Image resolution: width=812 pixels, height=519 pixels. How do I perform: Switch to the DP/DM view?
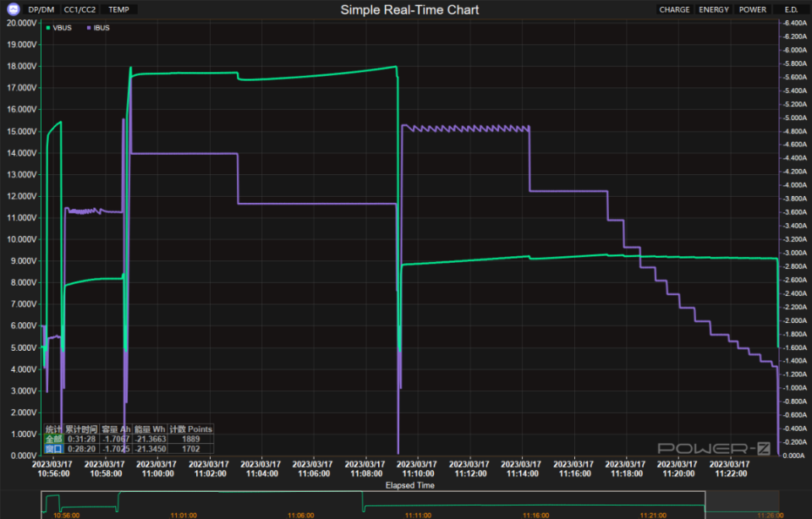point(41,10)
